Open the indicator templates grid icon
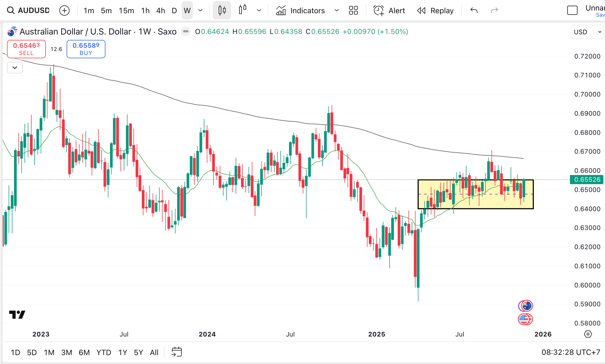 point(353,10)
